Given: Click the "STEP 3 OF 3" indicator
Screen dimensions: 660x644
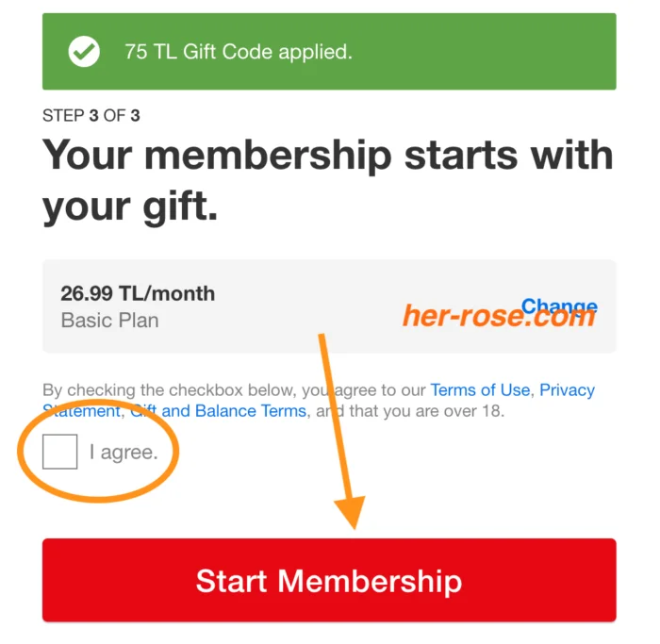Looking at the screenshot, I should (91, 116).
